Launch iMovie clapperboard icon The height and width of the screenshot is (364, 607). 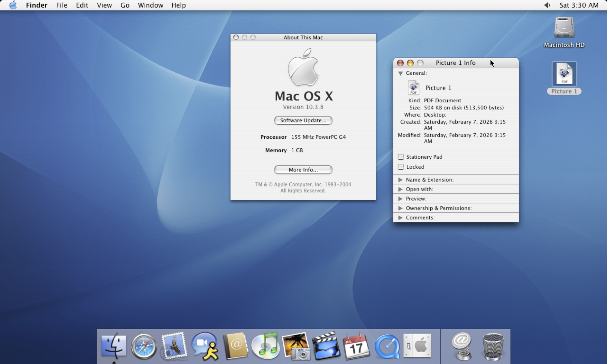click(x=326, y=346)
